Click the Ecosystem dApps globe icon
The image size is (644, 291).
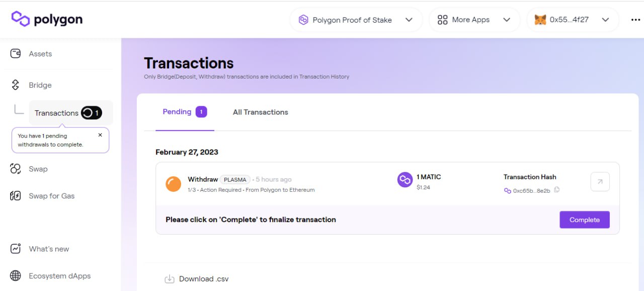pyautogui.click(x=16, y=276)
